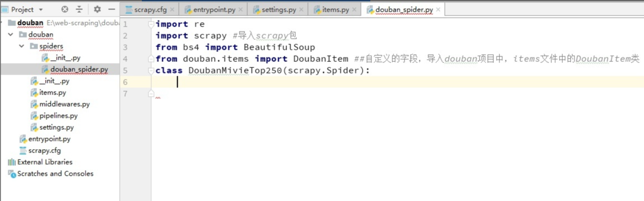
Task: Click the entrypoint.py Python file icon in tree
Action: coord(23,139)
